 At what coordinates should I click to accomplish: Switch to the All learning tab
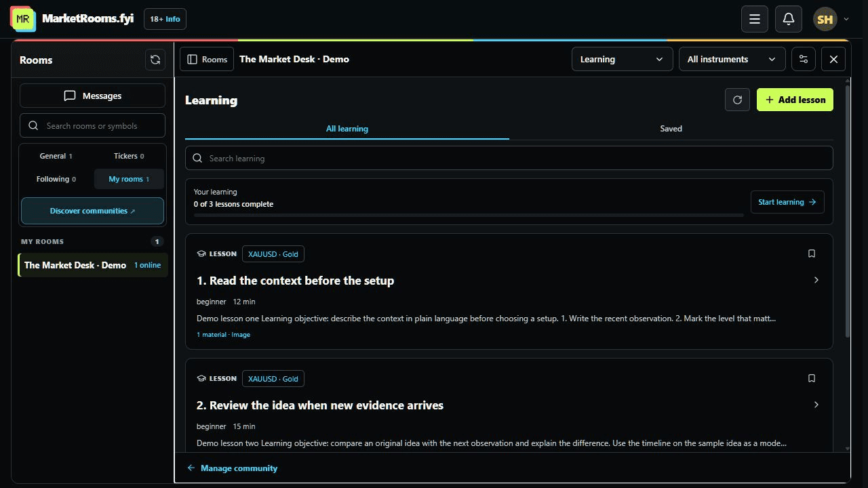(347, 129)
